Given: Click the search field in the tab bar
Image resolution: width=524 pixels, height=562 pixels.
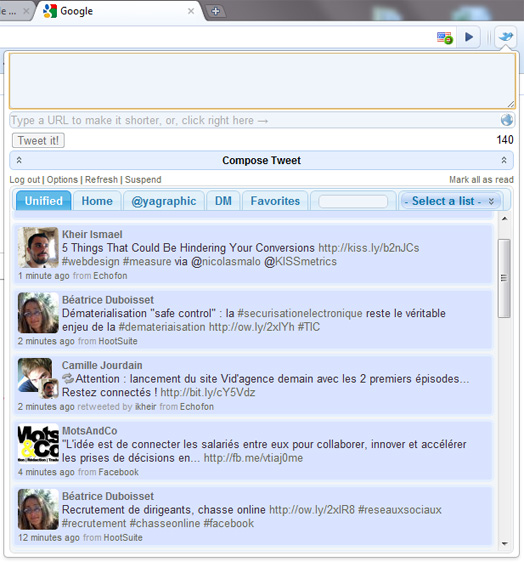Looking at the screenshot, I should [x=353, y=201].
